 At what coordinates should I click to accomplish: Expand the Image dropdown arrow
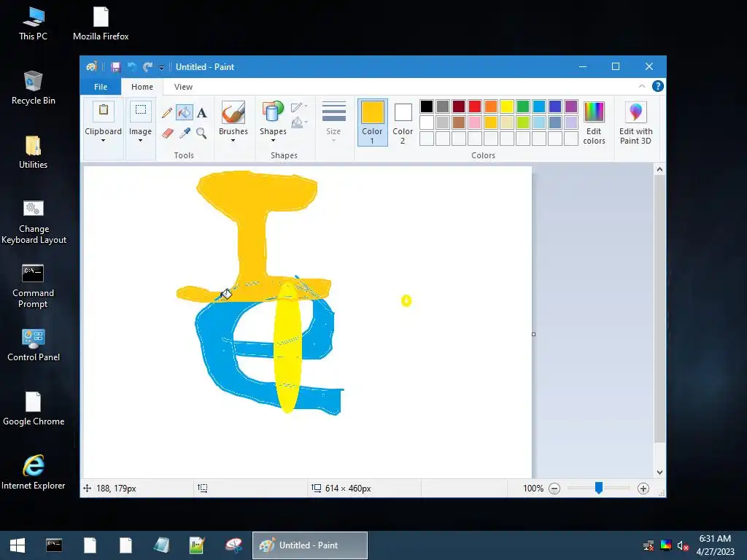[x=141, y=141]
